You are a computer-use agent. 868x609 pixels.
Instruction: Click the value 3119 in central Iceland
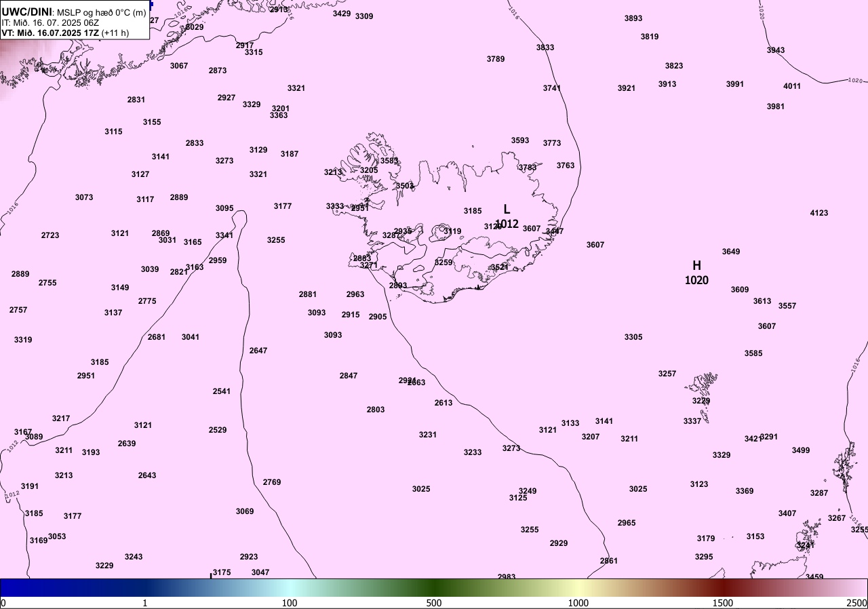tap(452, 231)
